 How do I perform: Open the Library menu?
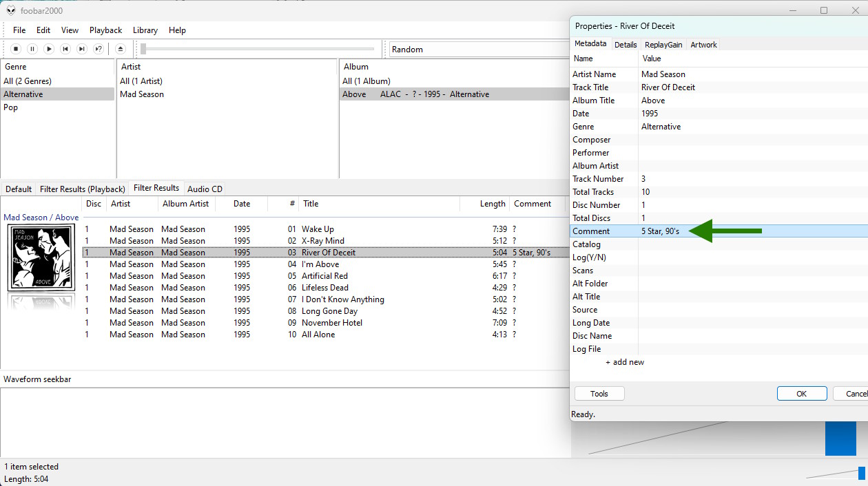coord(145,30)
